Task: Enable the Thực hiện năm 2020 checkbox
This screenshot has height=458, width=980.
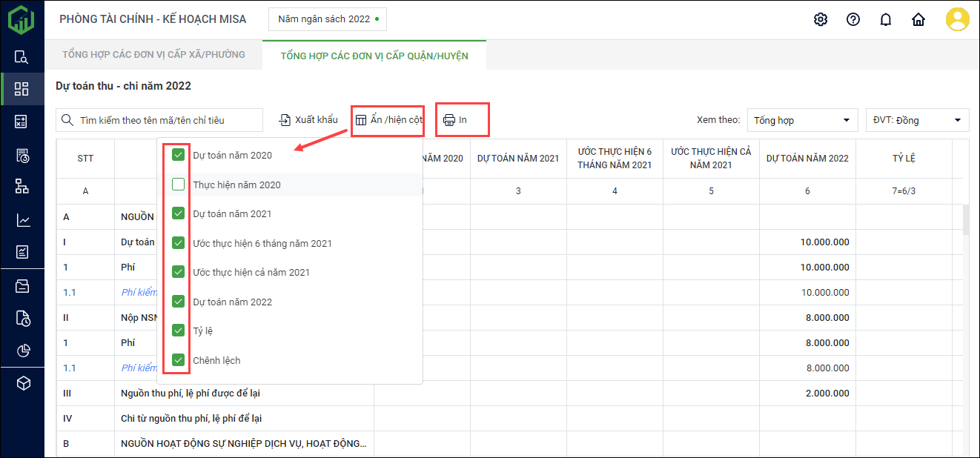Action: 178,185
